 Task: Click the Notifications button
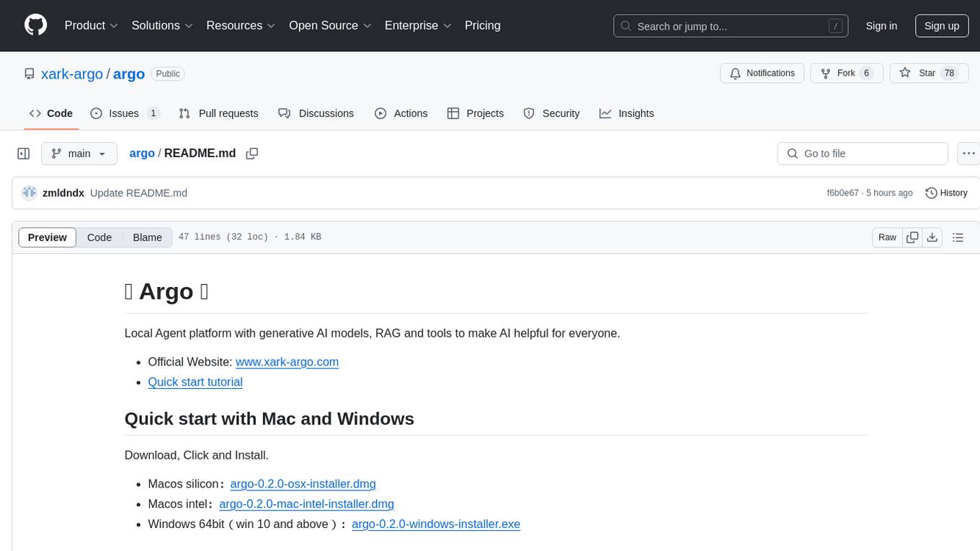762,73
